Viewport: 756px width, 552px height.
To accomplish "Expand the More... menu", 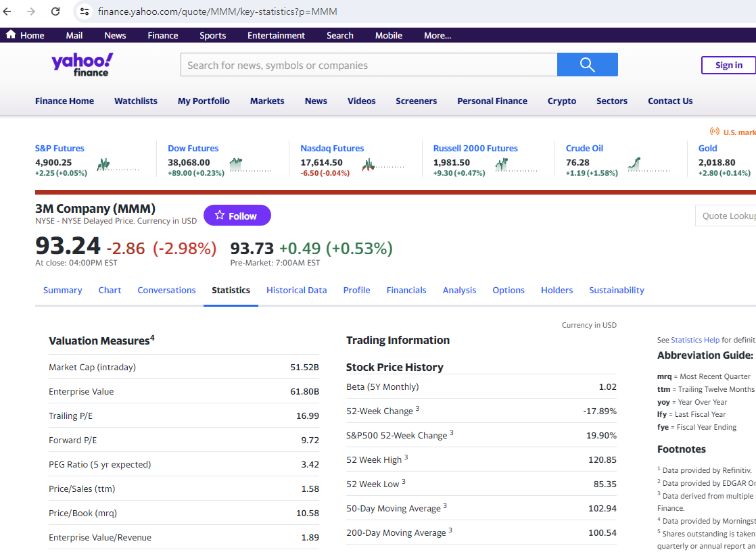I will tap(438, 35).
